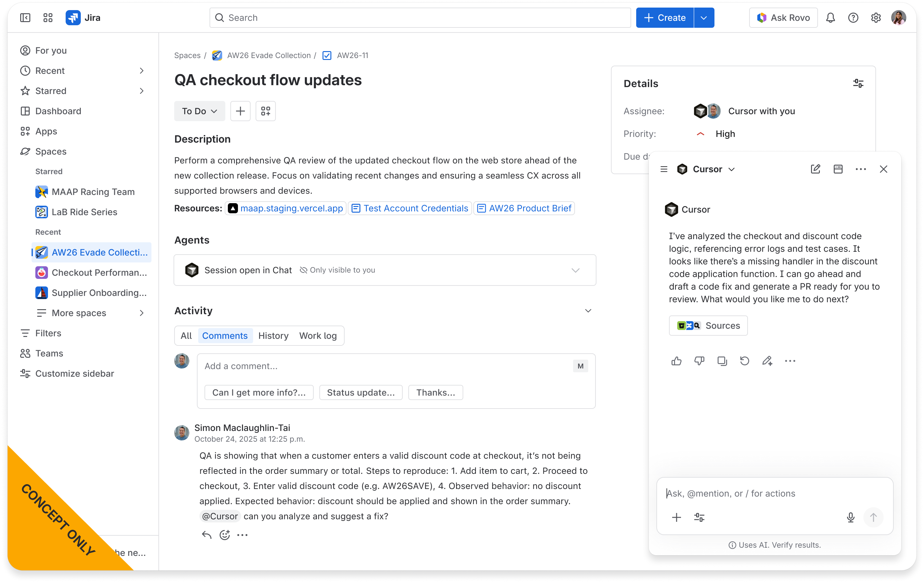Screen dimensions: 924x583
Task: Switch to the History activity tab
Action: point(273,336)
